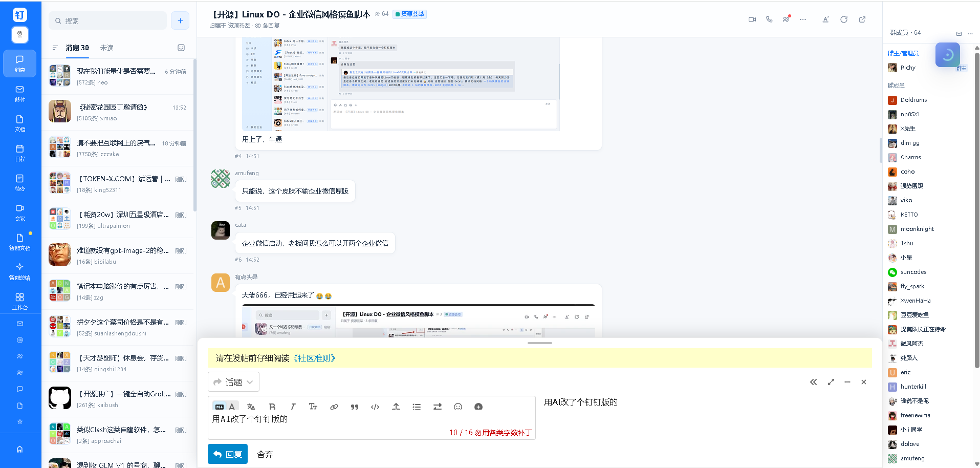Toggle the editor fullscreen expand arrows
This screenshot has height=468, width=980.
coord(831,382)
